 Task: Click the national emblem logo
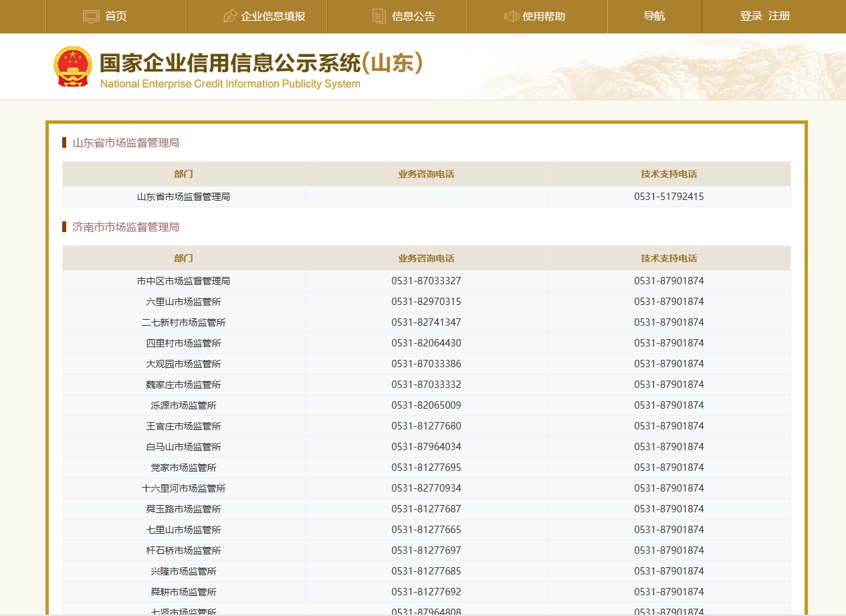point(72,66)
